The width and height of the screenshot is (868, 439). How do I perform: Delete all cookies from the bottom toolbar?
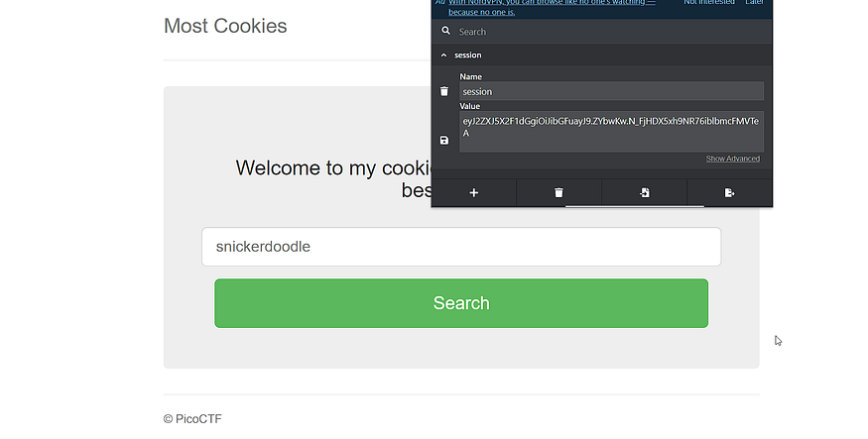(558, 192)
